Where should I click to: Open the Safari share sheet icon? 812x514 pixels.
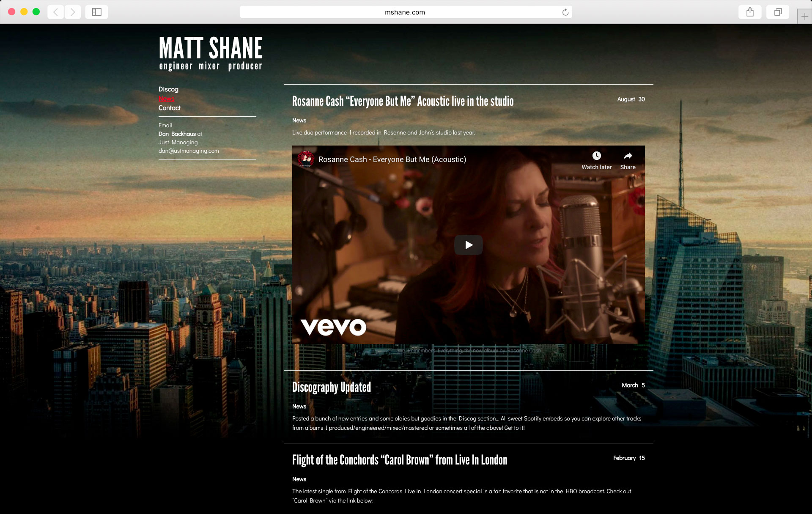pyautogui.click(x=750, y=12)
